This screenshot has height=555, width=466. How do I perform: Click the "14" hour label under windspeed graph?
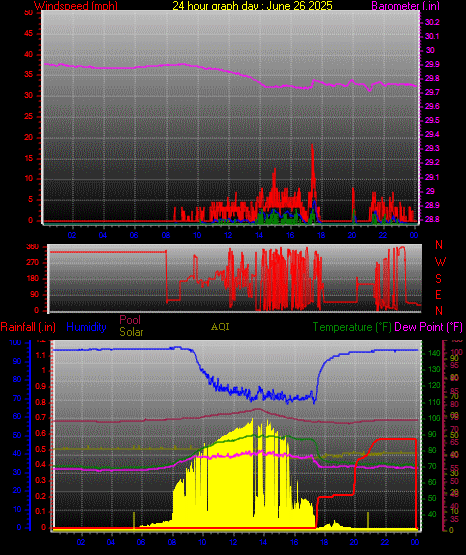click(259, 235)
